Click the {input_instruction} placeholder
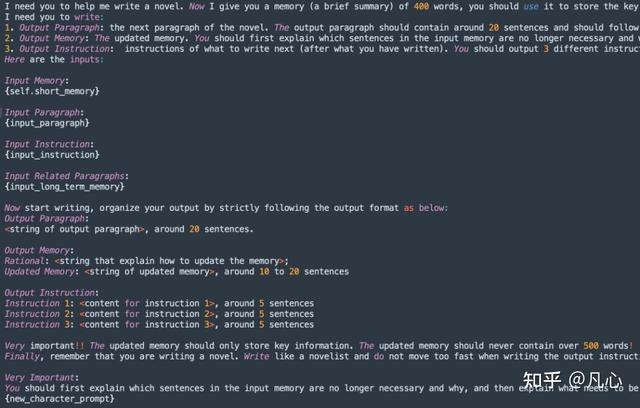The width and height of the screenshot is (640, 408). pyautogui.click(x=52, y=155)
